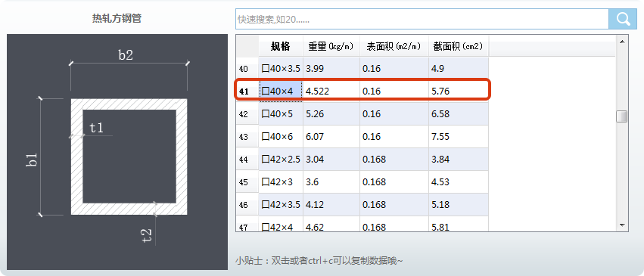Click the t2 thickness label in diagram
This screenshot has width=644, height=276.
(x=146, y=235)
